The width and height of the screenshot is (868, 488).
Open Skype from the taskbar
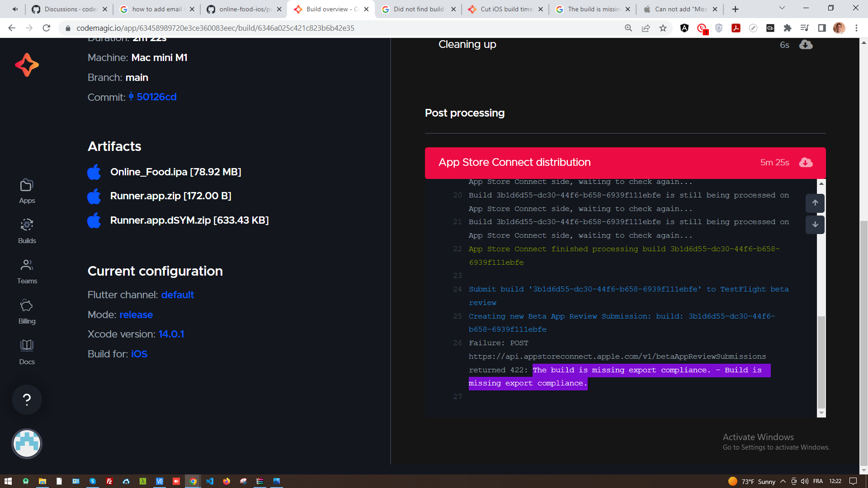point(92,481)
